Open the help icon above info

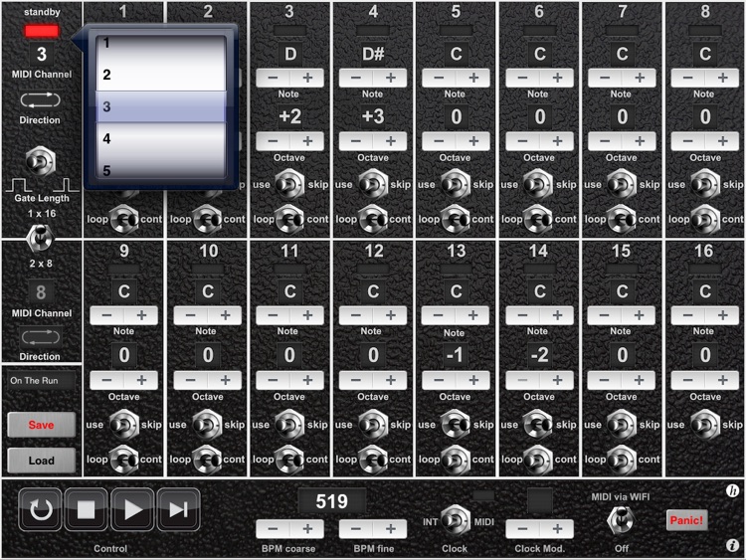pos(732,490)
